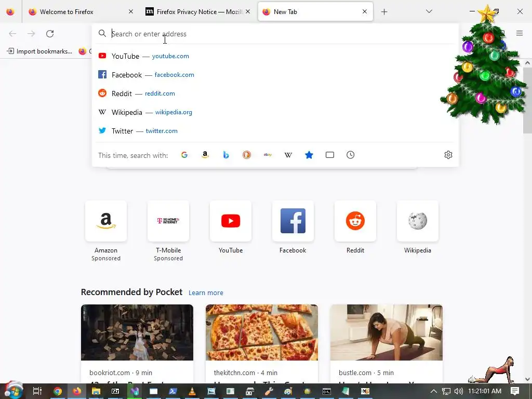Open search settings gear icon
The width and height of the screenshot is (532, 399).
point(448,155)
